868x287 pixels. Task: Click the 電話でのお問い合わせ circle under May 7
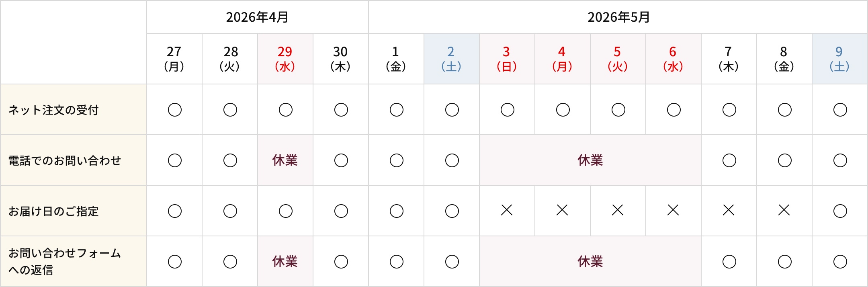pos(729,160)
